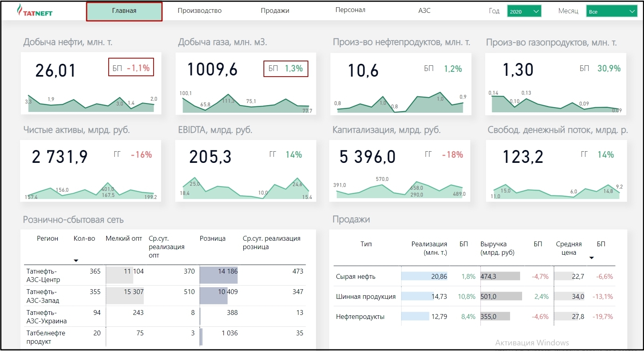Switch to the Производство tab
Screen dimensions: 644x351
click(x=200, y=10)
